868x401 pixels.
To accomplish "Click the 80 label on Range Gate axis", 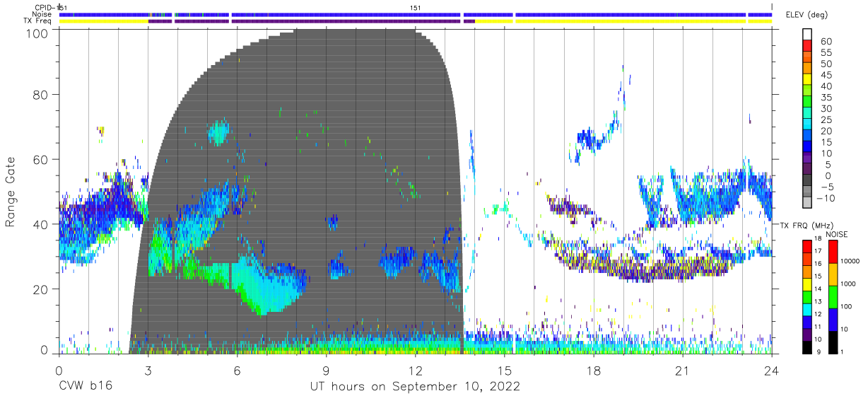I will coord(40,95).
